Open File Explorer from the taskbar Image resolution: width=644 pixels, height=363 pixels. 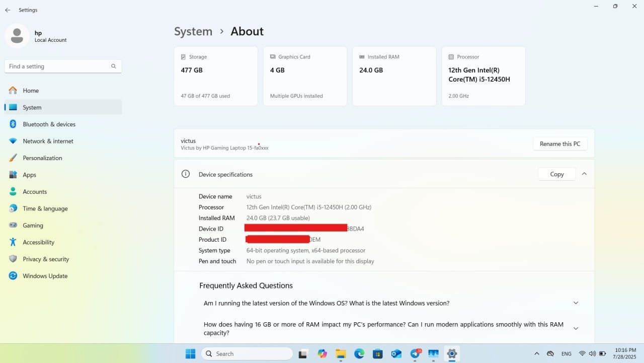point(341,354)
